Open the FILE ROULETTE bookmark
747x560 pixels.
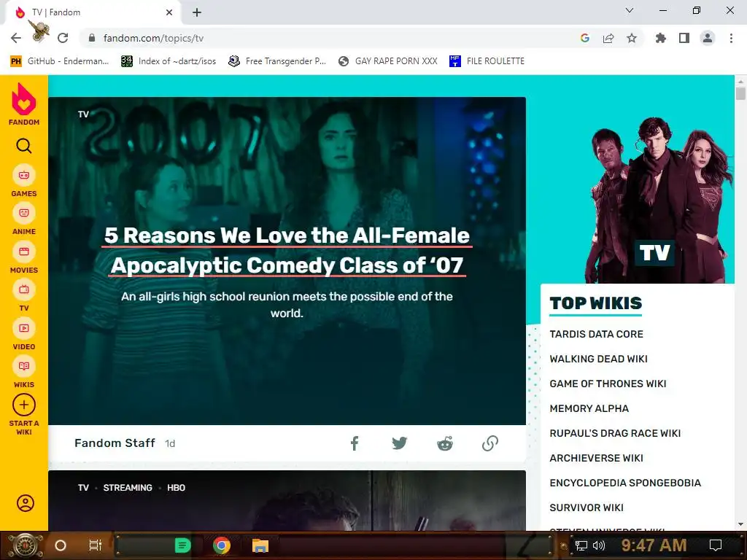pos(487,61)
